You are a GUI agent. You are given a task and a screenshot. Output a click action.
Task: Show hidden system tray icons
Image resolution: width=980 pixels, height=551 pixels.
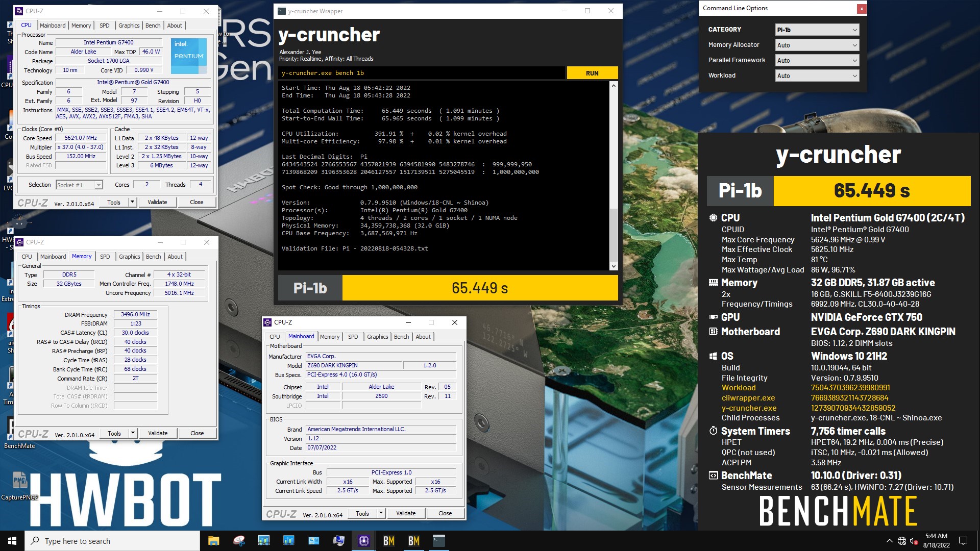coord(890,541)
